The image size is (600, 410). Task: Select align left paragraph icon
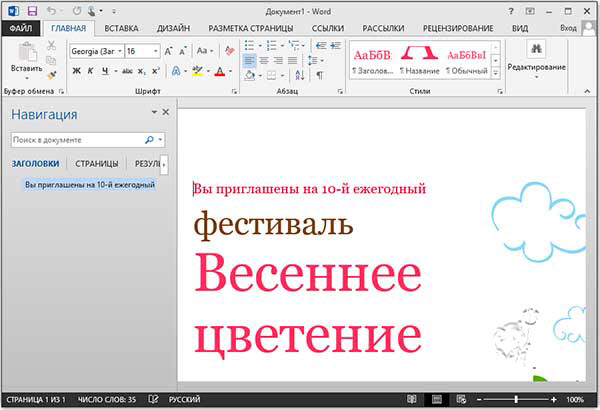249,62
